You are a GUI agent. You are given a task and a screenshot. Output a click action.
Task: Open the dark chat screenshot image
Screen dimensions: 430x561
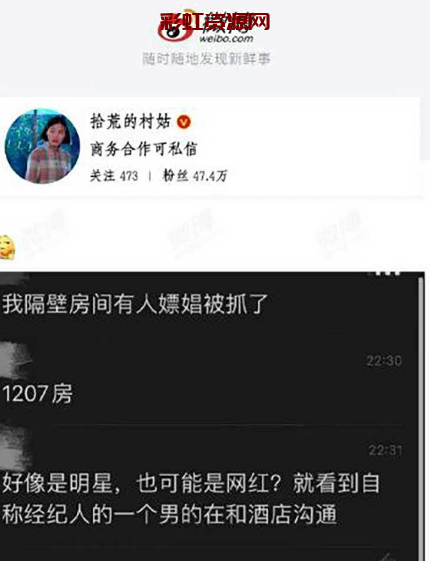click(x=212, y=416)
